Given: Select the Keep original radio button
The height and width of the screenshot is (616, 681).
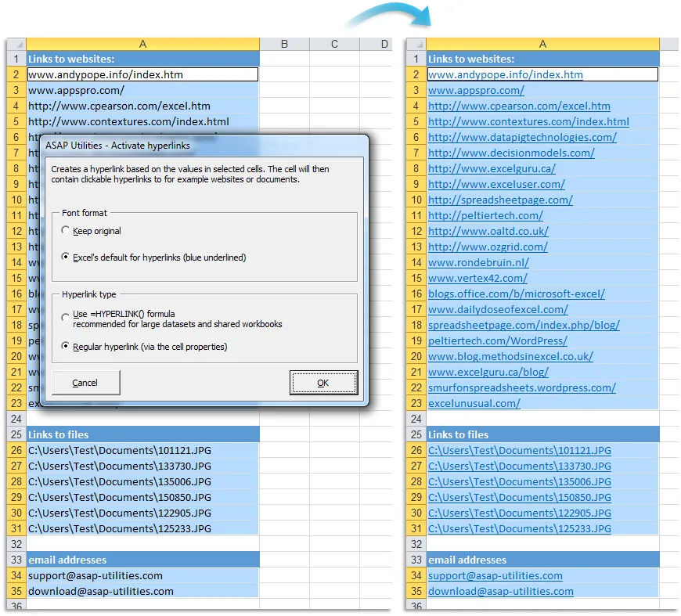Looking at the screenshot, I should pyautogui.click(x=65, y=230).
